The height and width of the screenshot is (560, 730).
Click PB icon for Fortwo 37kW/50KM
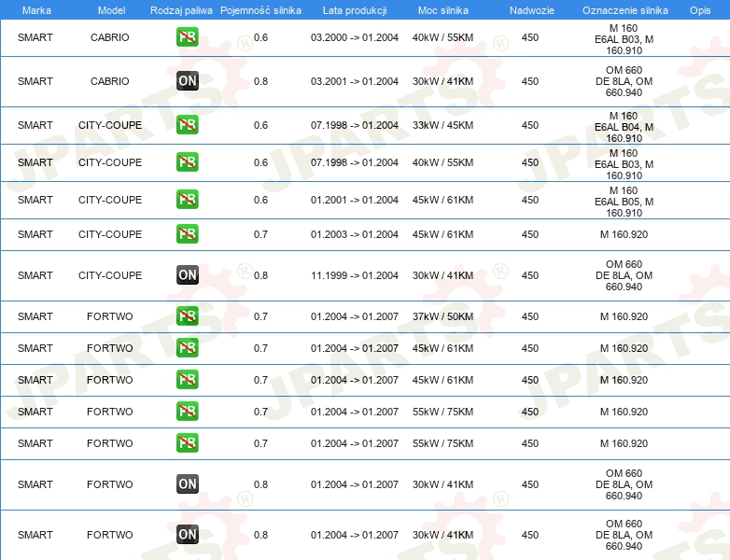tap(187, 316)
